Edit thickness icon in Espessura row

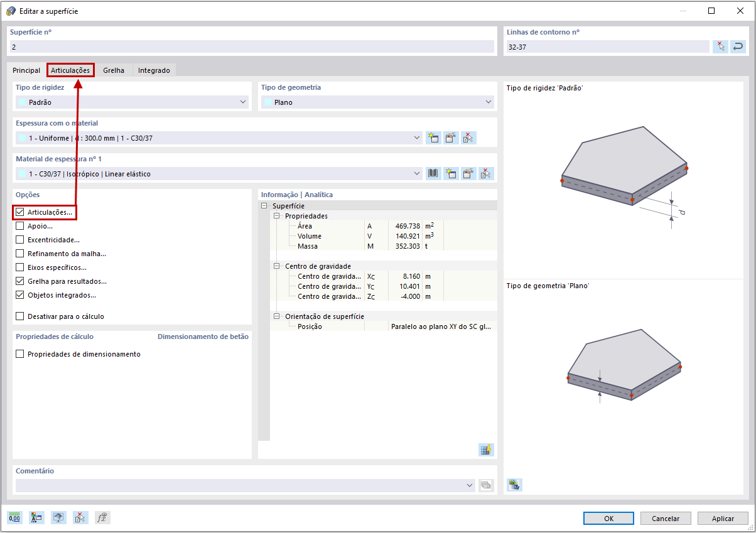451,138
